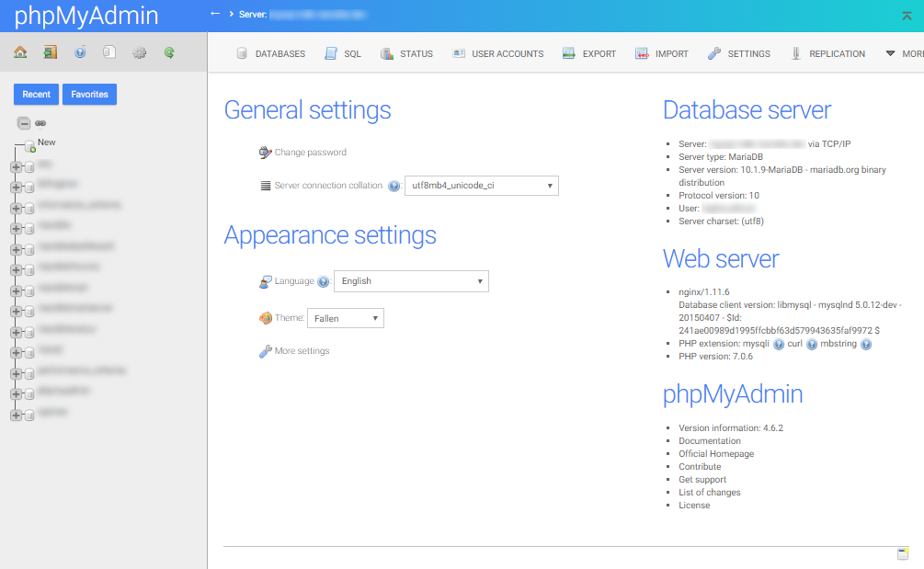
Task: Click the link-with-main-panel chain icon
Action: pos(41,123)
